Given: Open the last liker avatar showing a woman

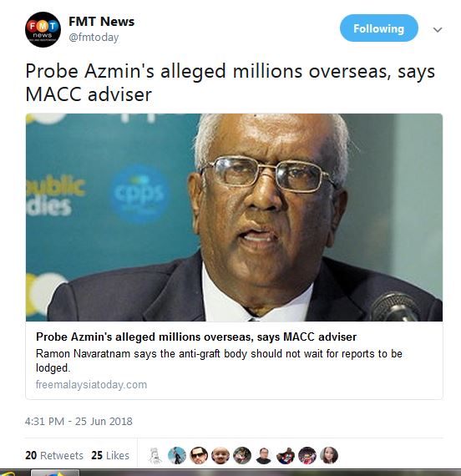Looking at the screenshot, I should (x=329, y=456).
